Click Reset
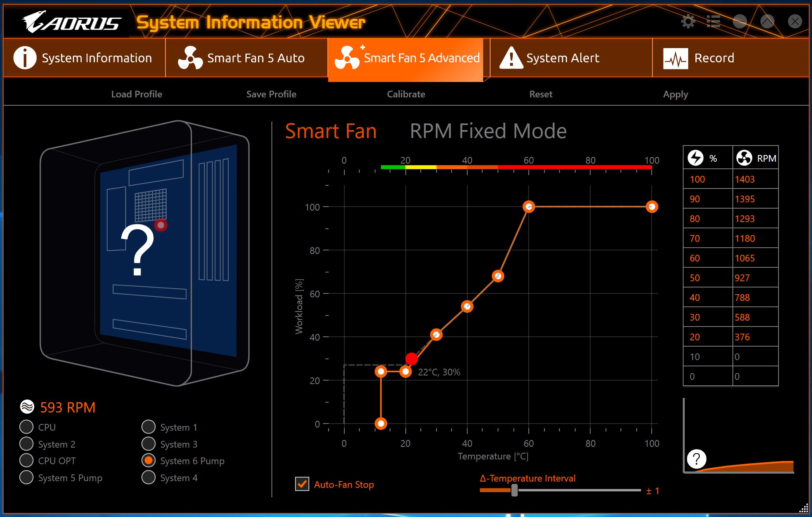 coord(541,94)
